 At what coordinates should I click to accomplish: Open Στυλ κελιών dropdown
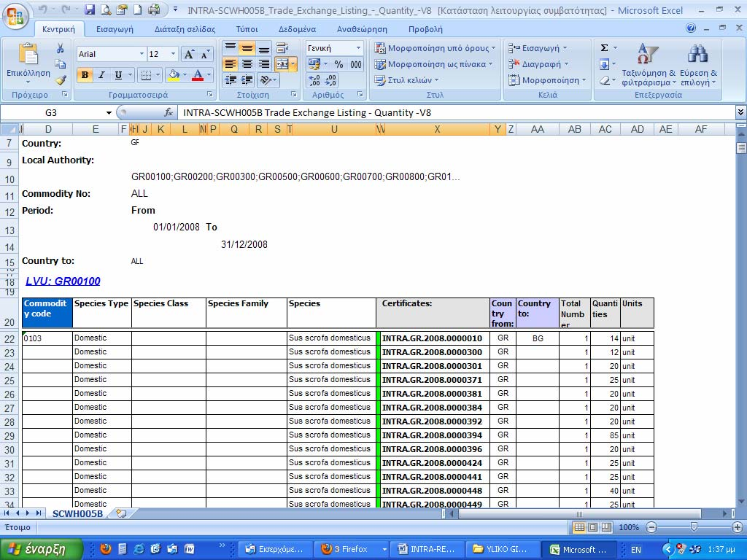[x=406, y=80]
